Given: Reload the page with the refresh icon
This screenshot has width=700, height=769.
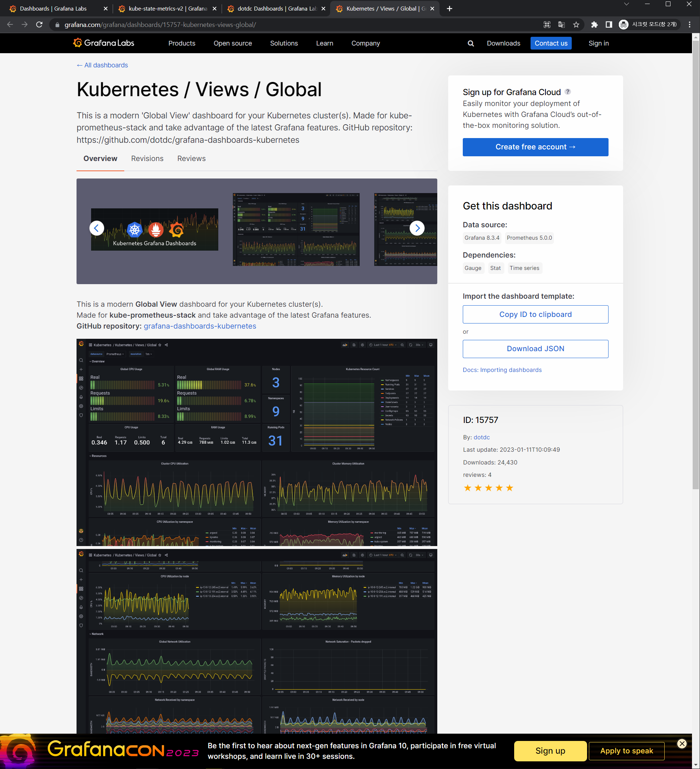Looking at the screenshot, I should click(39, 25).
